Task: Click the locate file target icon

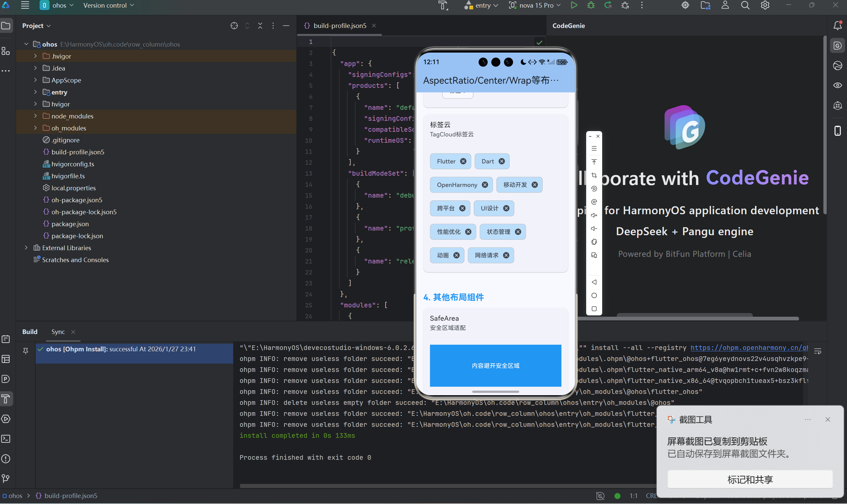Action: click(234, 26)
